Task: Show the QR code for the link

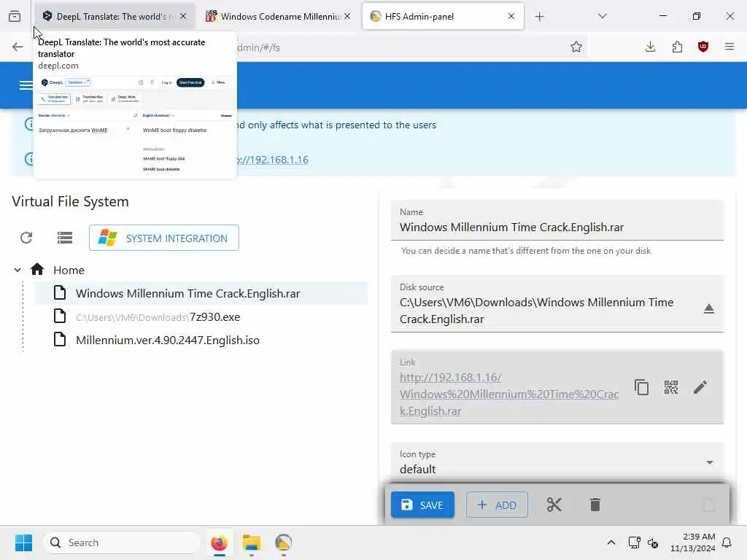Action: click(671, 387)
